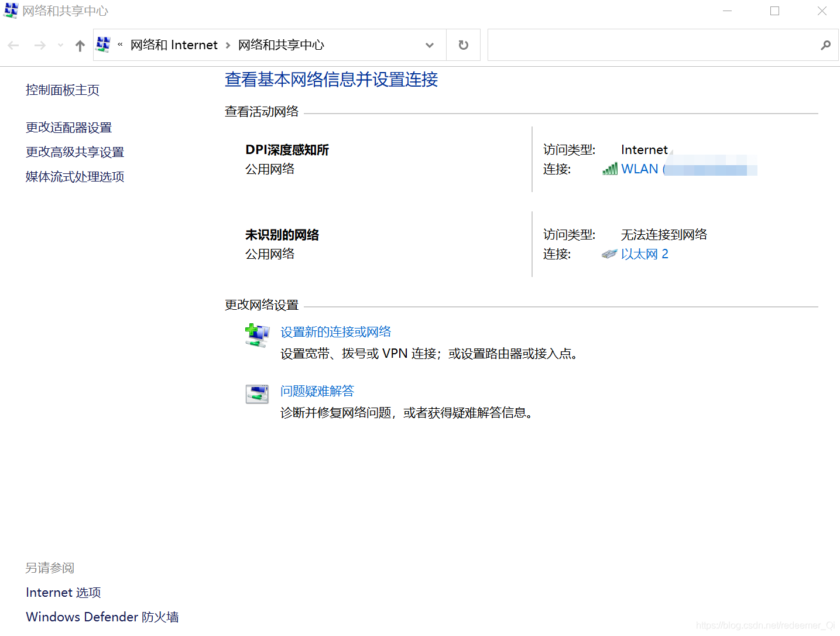Expand the chevron after 网络和 Internet
This screenshot has height=636, width=840.
point(228,45)
